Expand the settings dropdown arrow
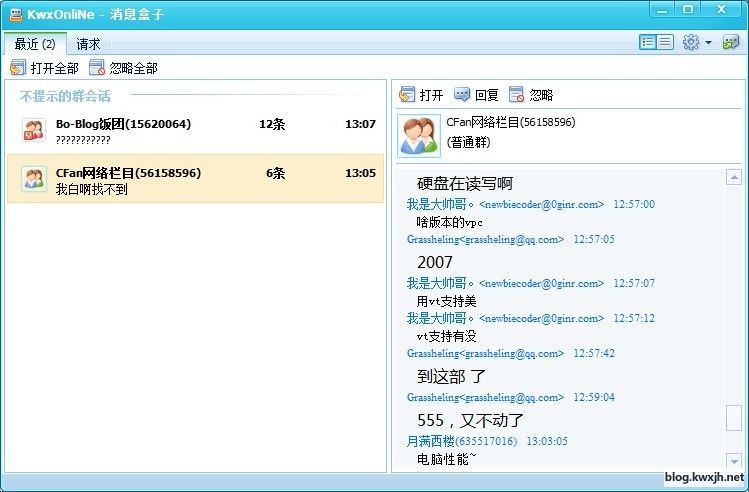749x492 pixels. click(708, 43)
